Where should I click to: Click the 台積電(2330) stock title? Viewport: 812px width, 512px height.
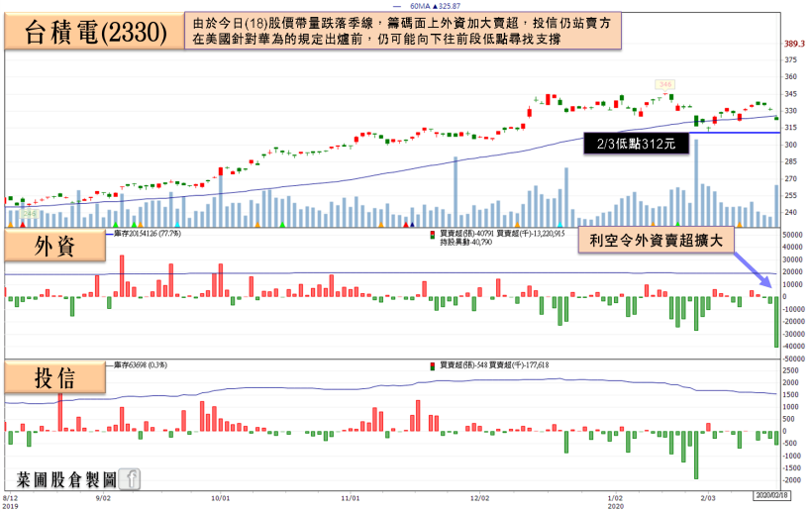pos(96,32)
